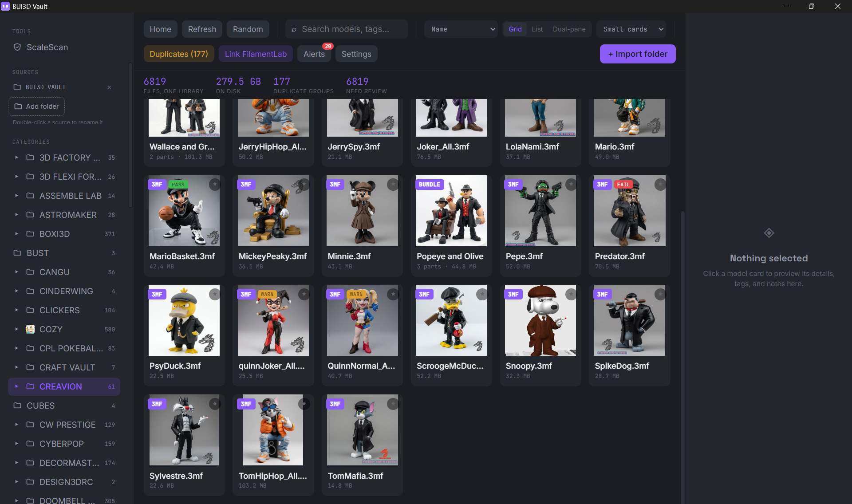Star the PsyDuck.3mf card
This screenshot has width=852, height=504.
point(215,294)
